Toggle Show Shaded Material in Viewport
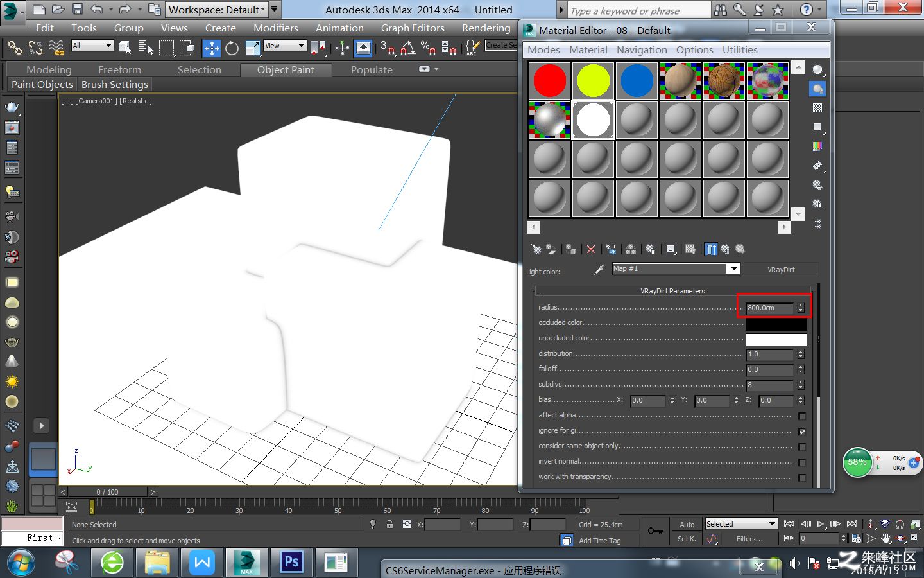Viewport: 924px width, 578px height. point(690,249)
